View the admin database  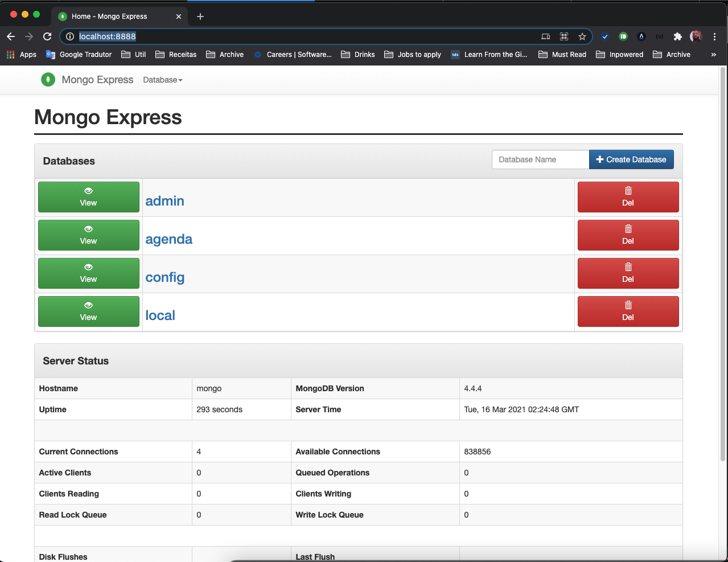[x=89, y=197]
